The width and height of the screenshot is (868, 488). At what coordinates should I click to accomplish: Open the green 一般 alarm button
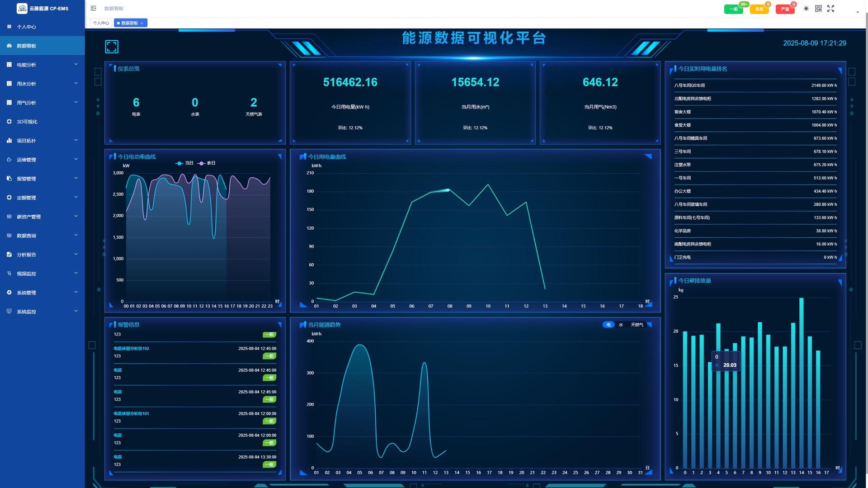point(733,9)
